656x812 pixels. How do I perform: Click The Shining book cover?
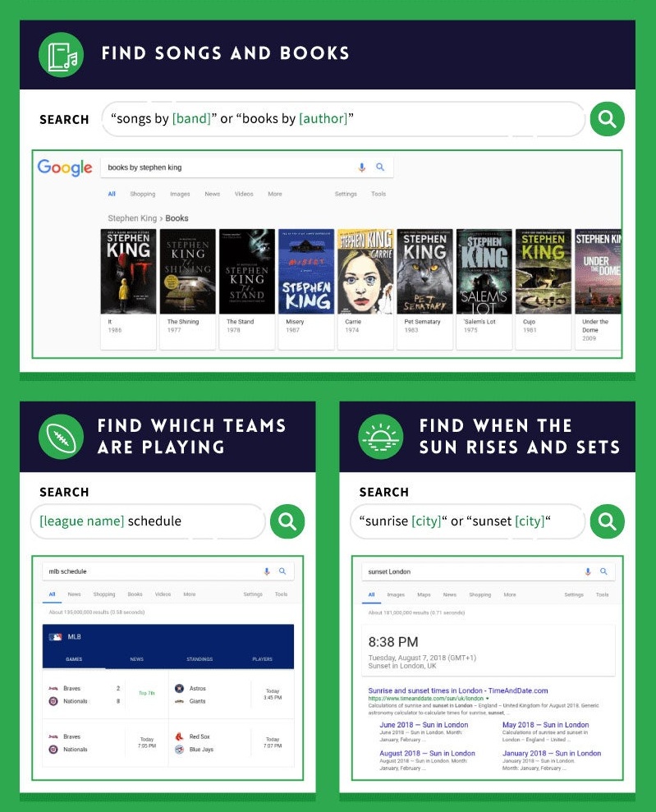point(187,272)
